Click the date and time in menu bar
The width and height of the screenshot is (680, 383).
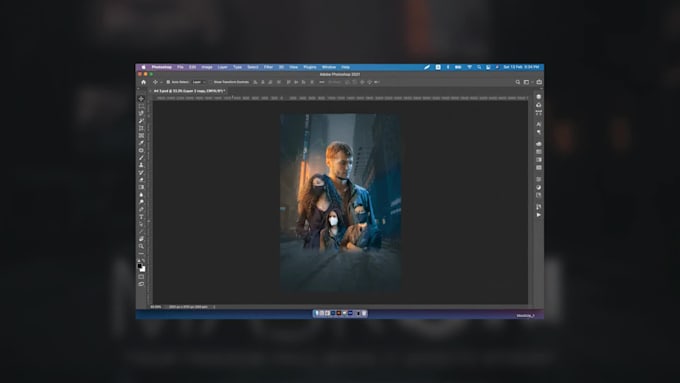521,67
